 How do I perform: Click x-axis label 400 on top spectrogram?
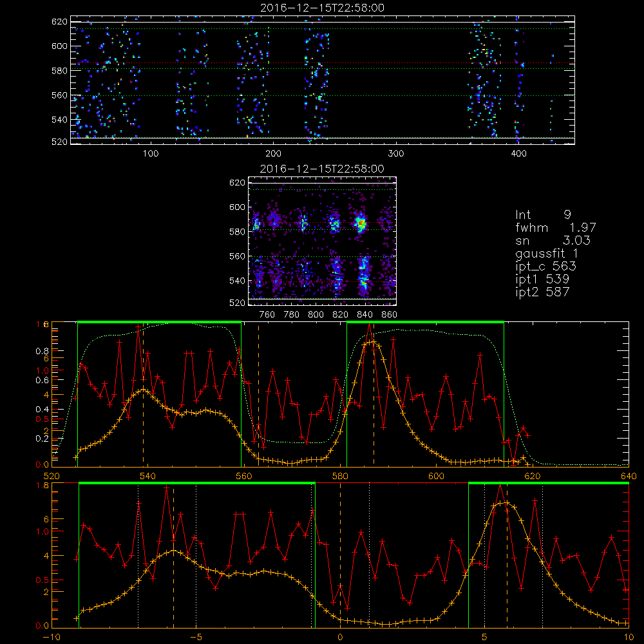pyautogui.click(x=518, y=154)
